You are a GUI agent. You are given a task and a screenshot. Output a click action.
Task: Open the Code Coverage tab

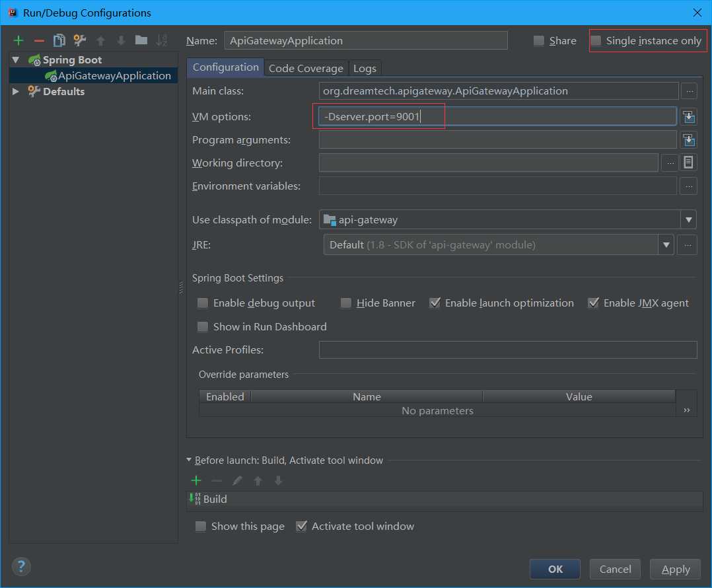click(x=306, y=68)
